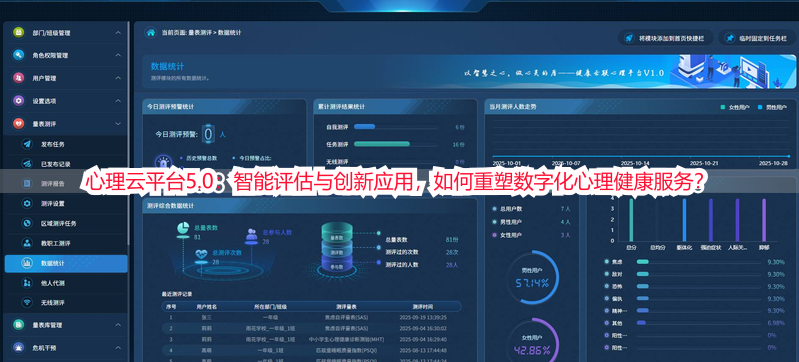
Task: Click 用户姓名 column header
Action: pos(207,307)
